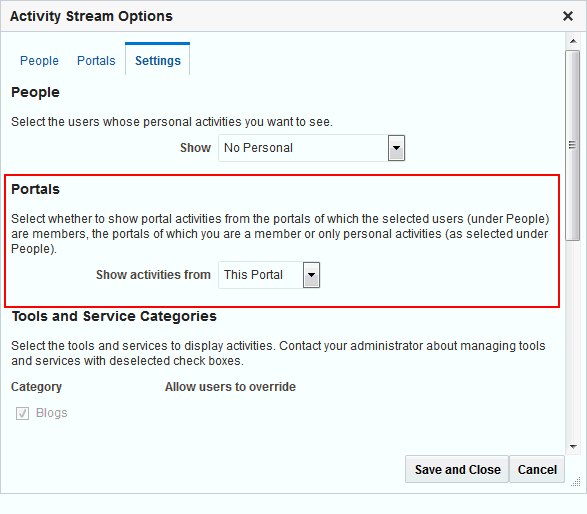Open the Portals tab

96,61
